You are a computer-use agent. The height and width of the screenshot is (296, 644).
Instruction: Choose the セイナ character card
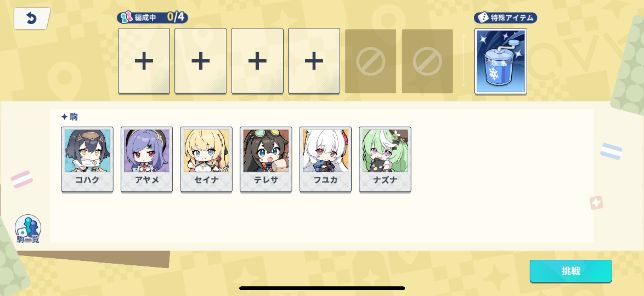[x=206, y=159]
